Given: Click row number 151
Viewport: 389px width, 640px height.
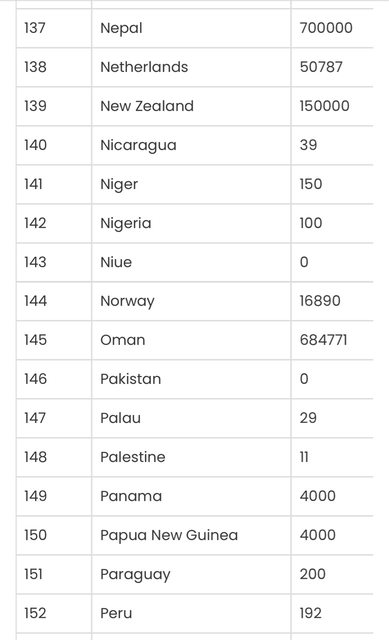Looking at the screenshot, I should pyautogui.click(x=33, y=574).
